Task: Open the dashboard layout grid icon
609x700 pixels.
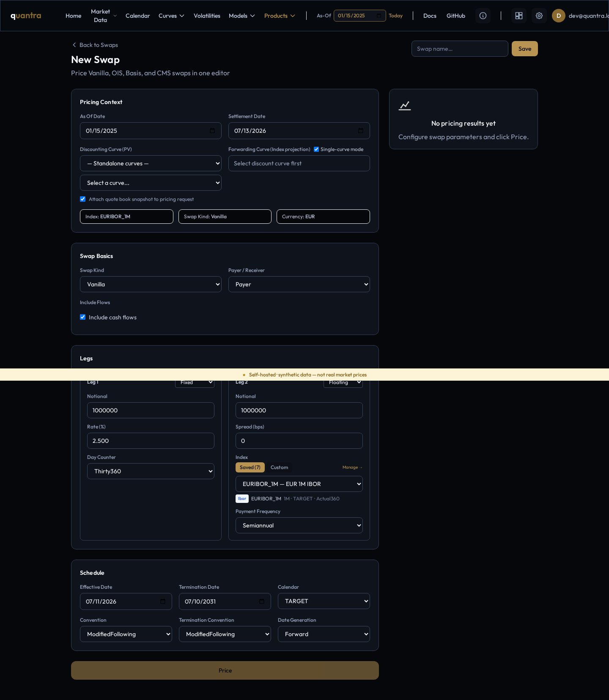Action: (519, 16)
